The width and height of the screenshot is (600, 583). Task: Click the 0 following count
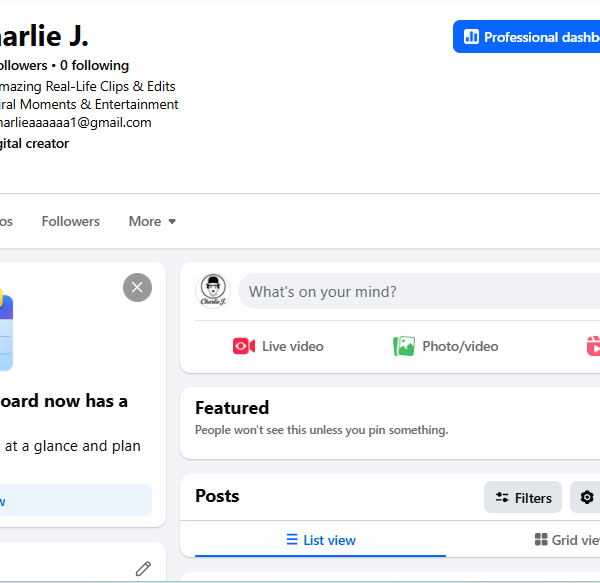tap(95, 65)
